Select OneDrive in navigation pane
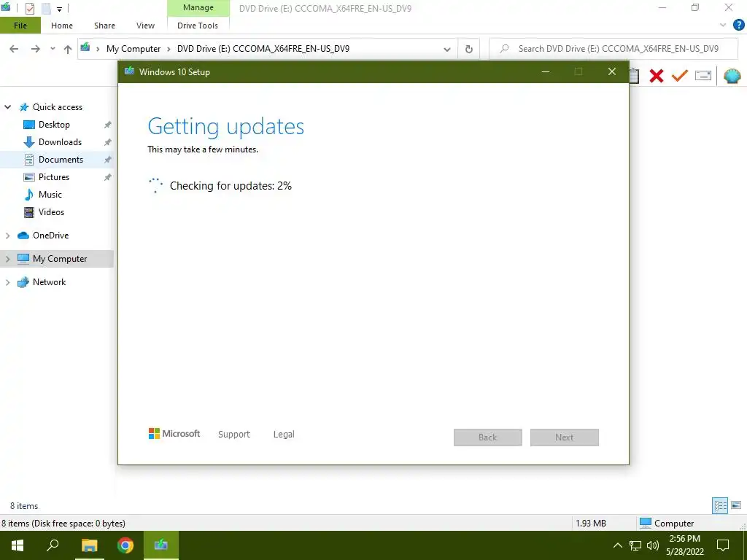 pos(50,236)
